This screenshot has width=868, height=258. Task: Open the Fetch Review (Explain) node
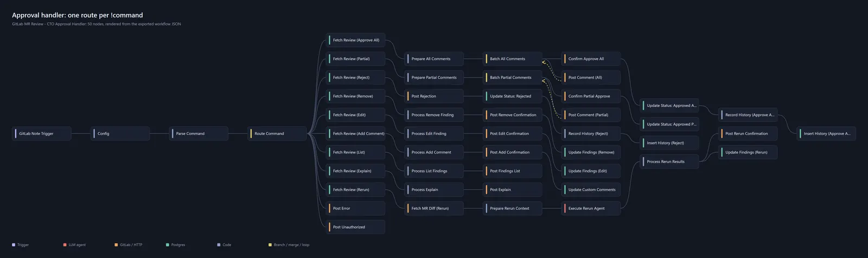tap(355, 171)
